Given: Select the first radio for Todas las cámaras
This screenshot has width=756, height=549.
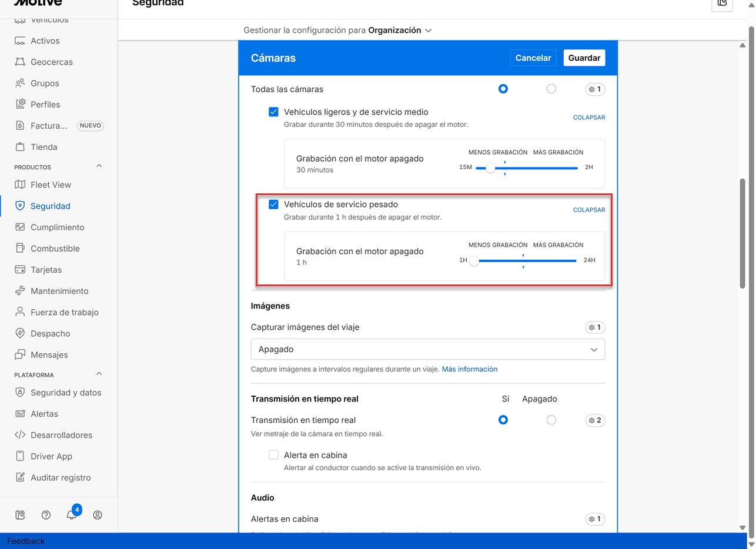Looking at the screenshot, I should [503, 89].
